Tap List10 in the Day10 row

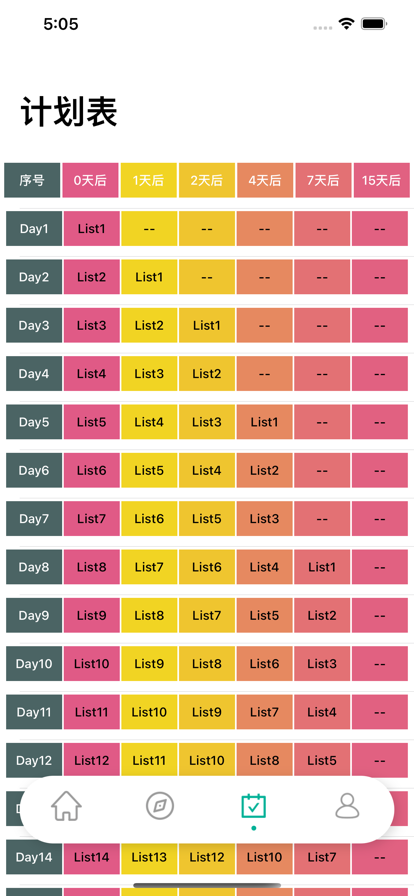tap(91, 664)
